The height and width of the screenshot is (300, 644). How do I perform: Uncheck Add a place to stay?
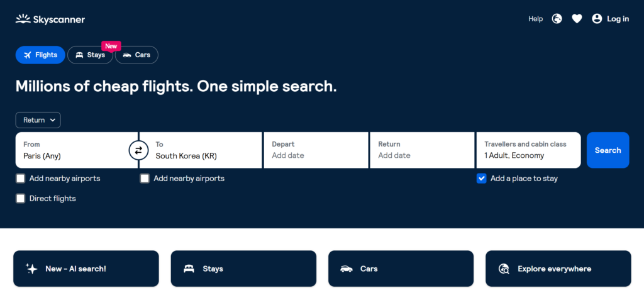click(481, 179)
